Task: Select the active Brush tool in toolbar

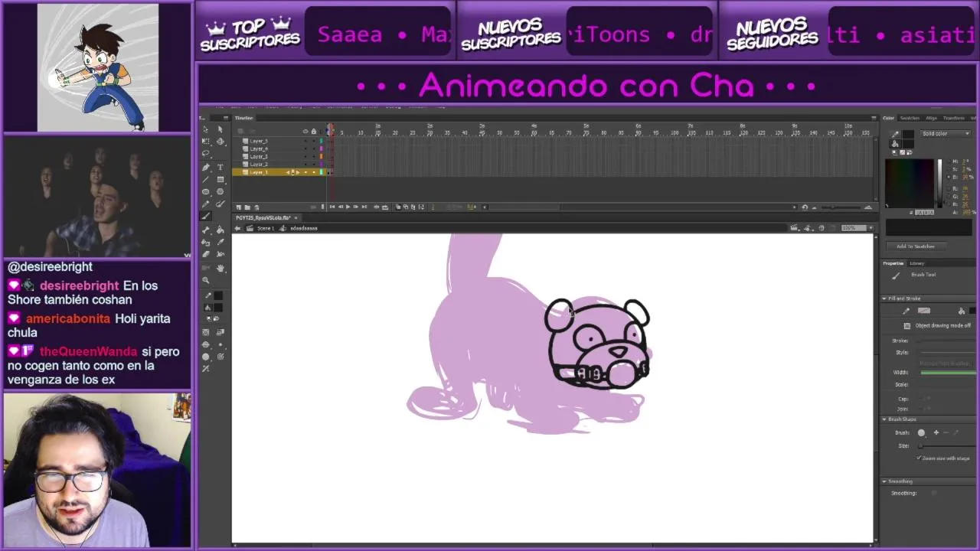Action: pos(205,216)
